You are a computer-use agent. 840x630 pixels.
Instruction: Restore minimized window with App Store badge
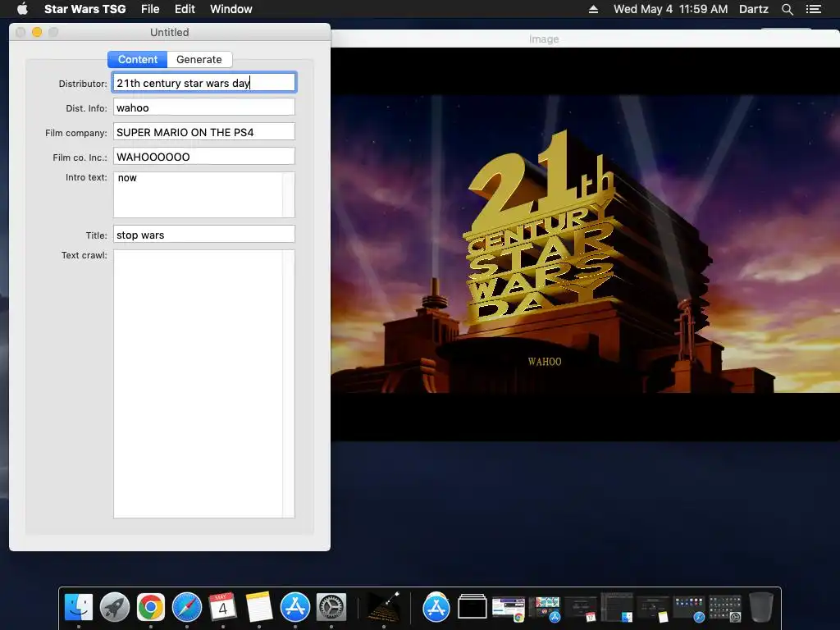tap(545, 609)
